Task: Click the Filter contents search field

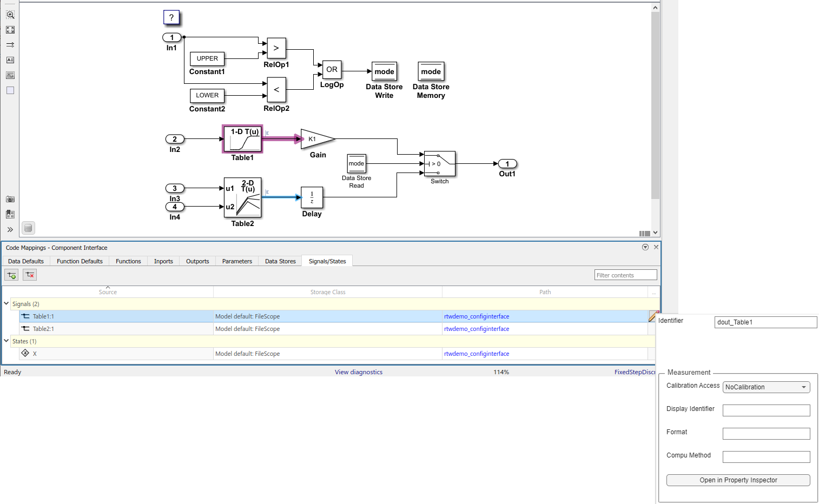Action: 625,275
